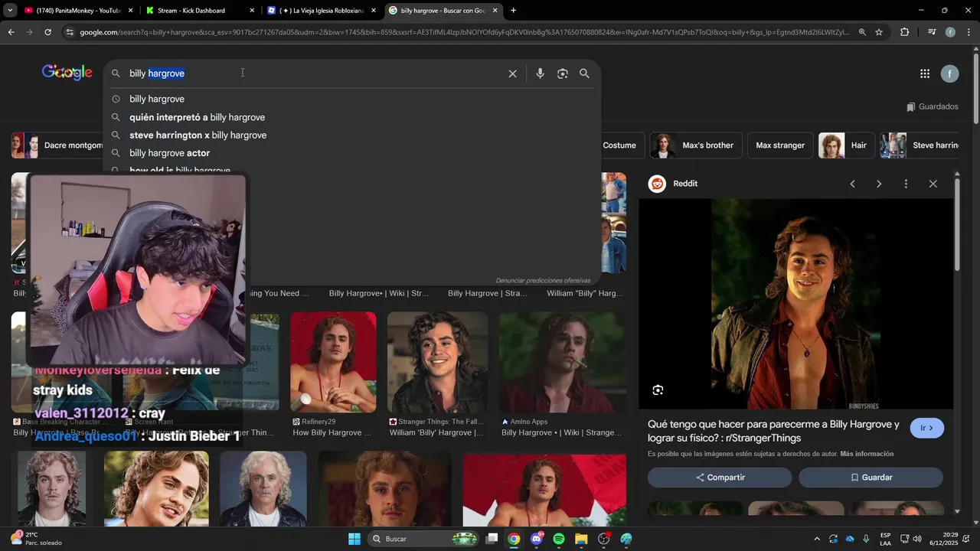Click the large Billy Hargrove preview image
The height and width of the screenshot is (551, 980).
(x=796, y=304)
